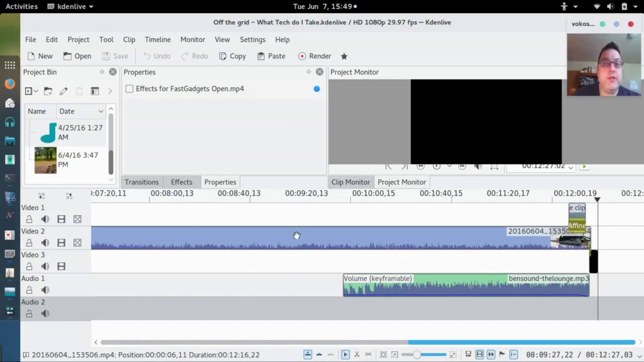Image resolution: width=644 pixels, height=362 pixels.
Task: Activate the selection arrow tool in the status bar
Action: (345, 354)
